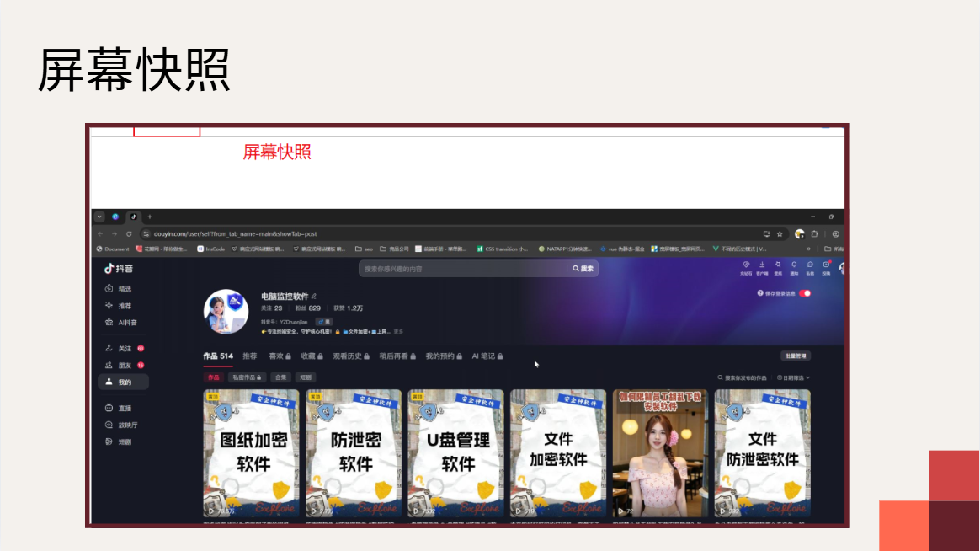Viewport: 980px width, 551px height.
Task: Bookmark page with the star icon
Action: pos(780,234)
